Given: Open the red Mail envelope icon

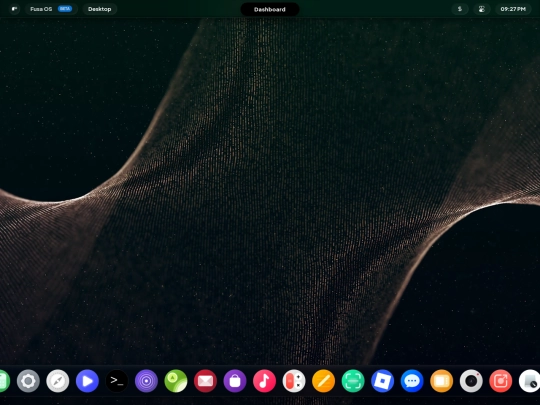Looking at the screenshot, I should 205,381.
